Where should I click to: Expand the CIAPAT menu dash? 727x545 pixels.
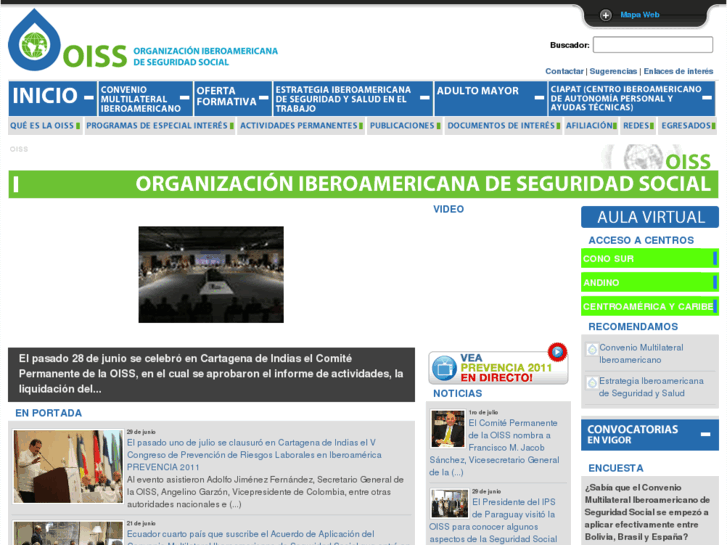click(x=707, y=97)
